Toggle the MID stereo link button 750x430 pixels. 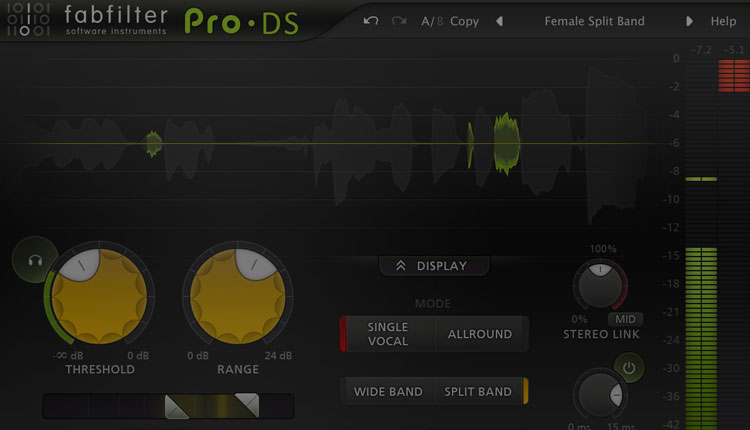point(625,319)
